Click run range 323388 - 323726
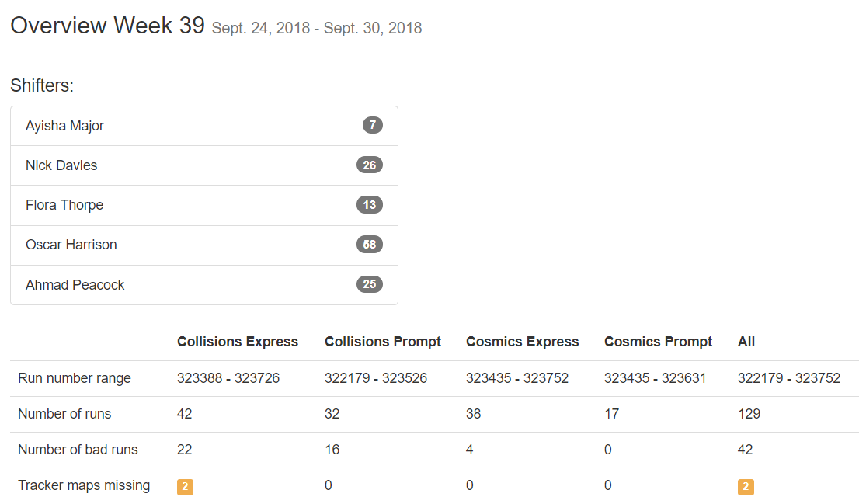Viewport: 866px width, 504px height. tap(228, 378)
